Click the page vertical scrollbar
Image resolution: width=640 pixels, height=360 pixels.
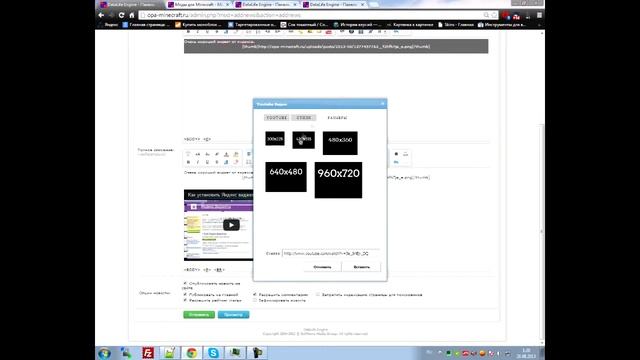point(542,231)
